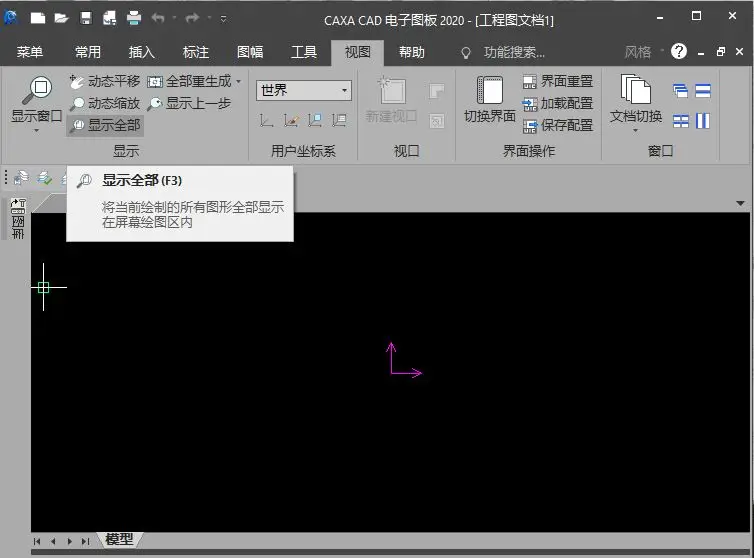Switch to the 图幅 ribbon tab

tap(250, 52)
